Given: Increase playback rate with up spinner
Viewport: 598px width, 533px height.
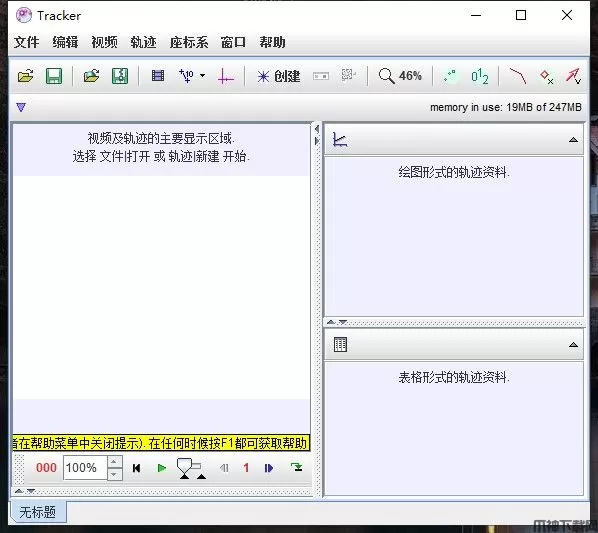Looking at the screenshot, I should pyautogui.click(x=115, y=462).
